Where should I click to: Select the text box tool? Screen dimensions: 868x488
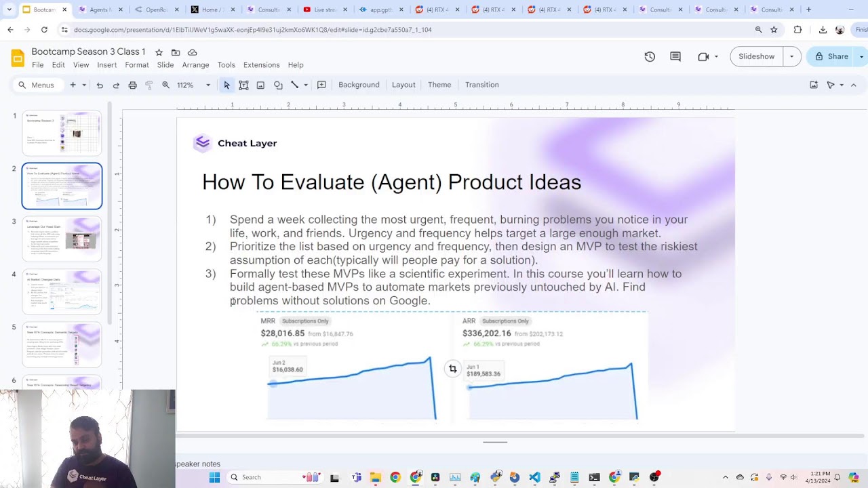(243, 85)
